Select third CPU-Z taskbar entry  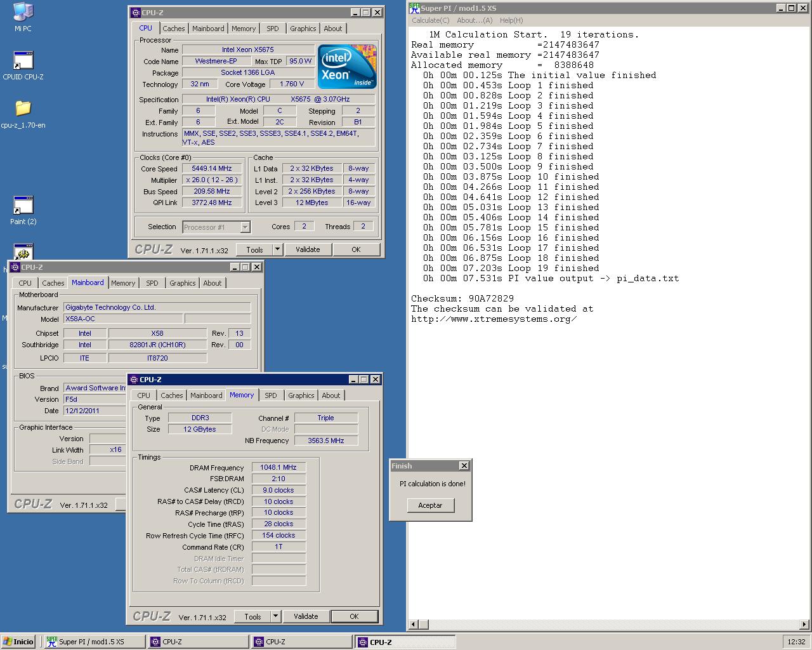(x=405, y=642)
